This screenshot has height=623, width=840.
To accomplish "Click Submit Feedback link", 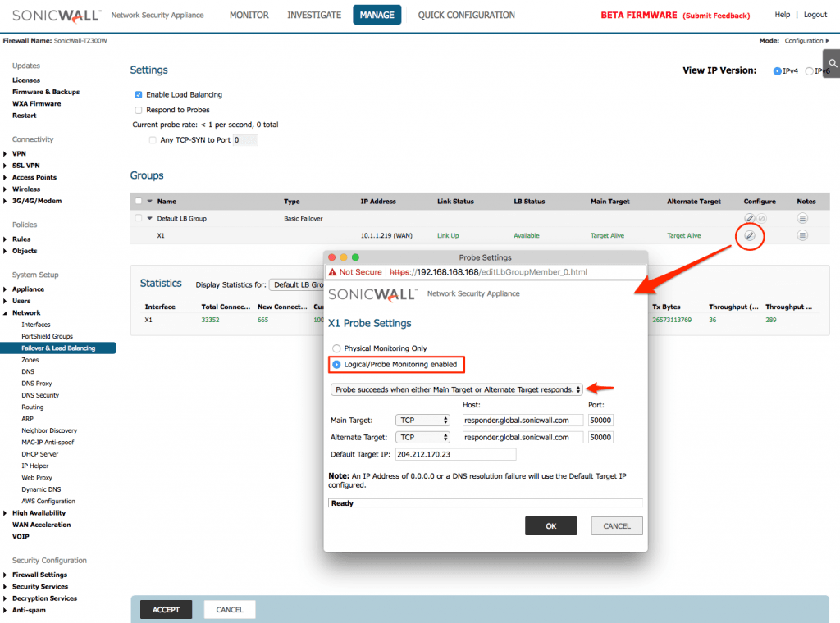I will click(716, 16).
